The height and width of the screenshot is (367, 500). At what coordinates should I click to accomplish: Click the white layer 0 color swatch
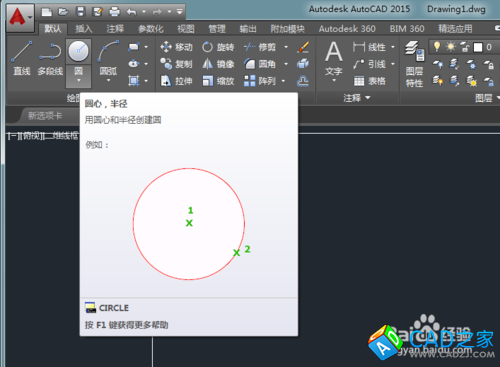pos(478,47)
